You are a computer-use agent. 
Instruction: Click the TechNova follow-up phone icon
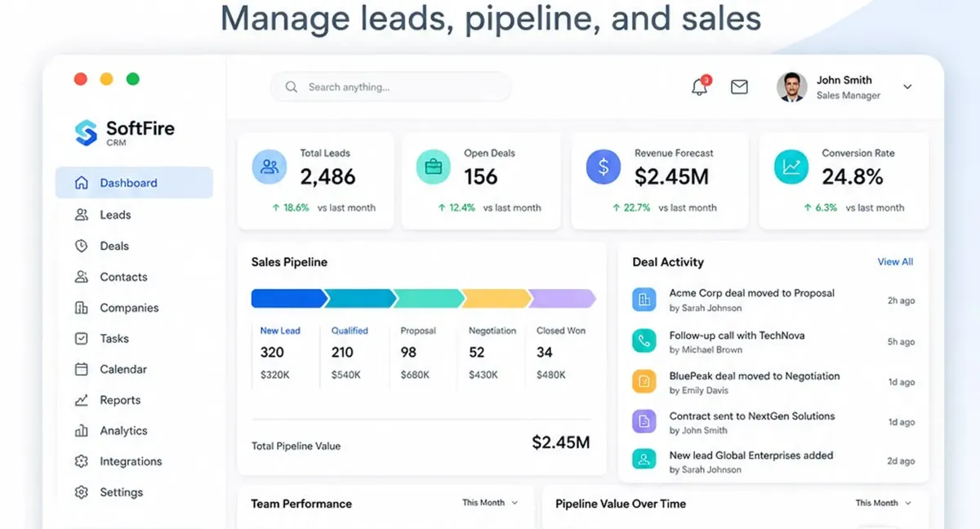[644, 340]
